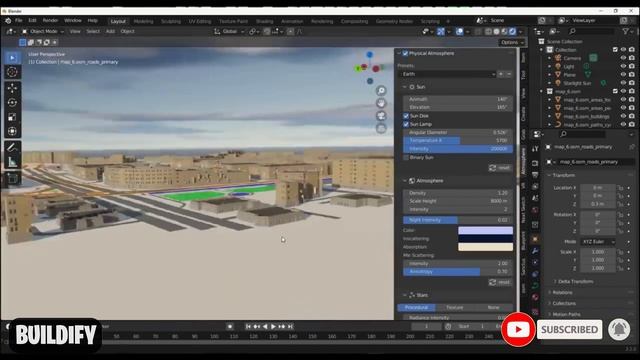Collapse the Transform panel
This screenshot has height=360, width=640.
click(549, 175)
